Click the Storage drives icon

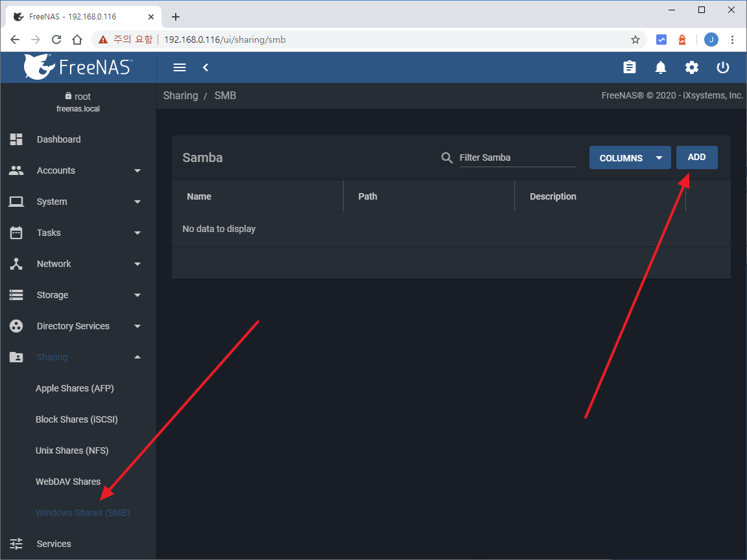pos(16,296)
